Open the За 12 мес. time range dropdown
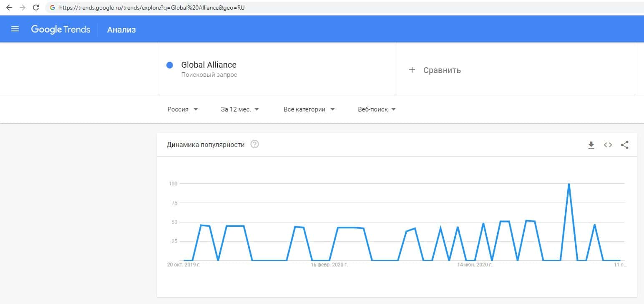The height and width of the screenshot is (304, 644). coord(240,109)
